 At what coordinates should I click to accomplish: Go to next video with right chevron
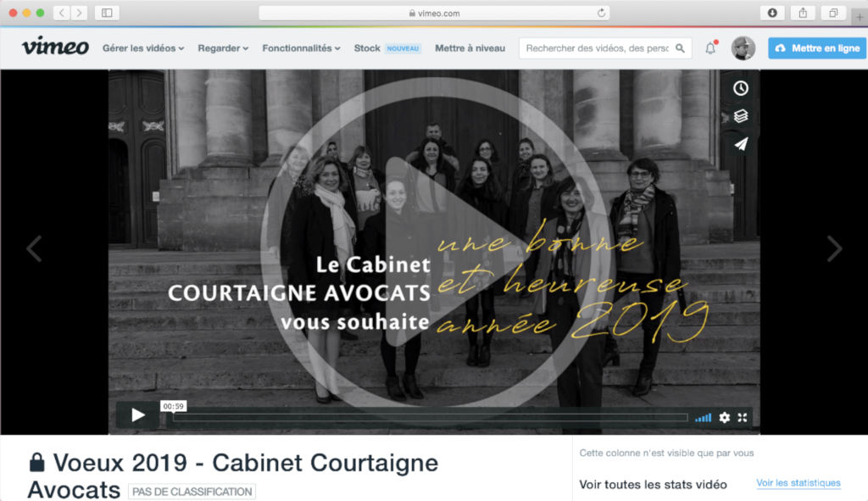(834, 248)
